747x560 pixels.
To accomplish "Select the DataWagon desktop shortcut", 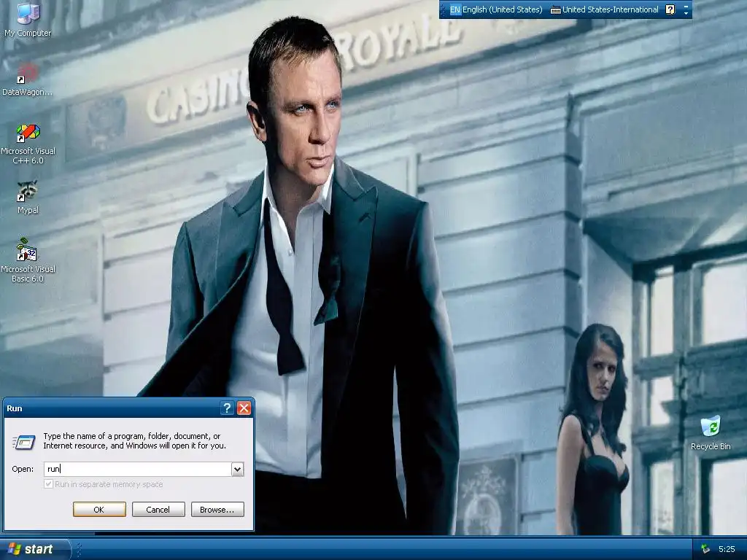I will pos(27,80).
